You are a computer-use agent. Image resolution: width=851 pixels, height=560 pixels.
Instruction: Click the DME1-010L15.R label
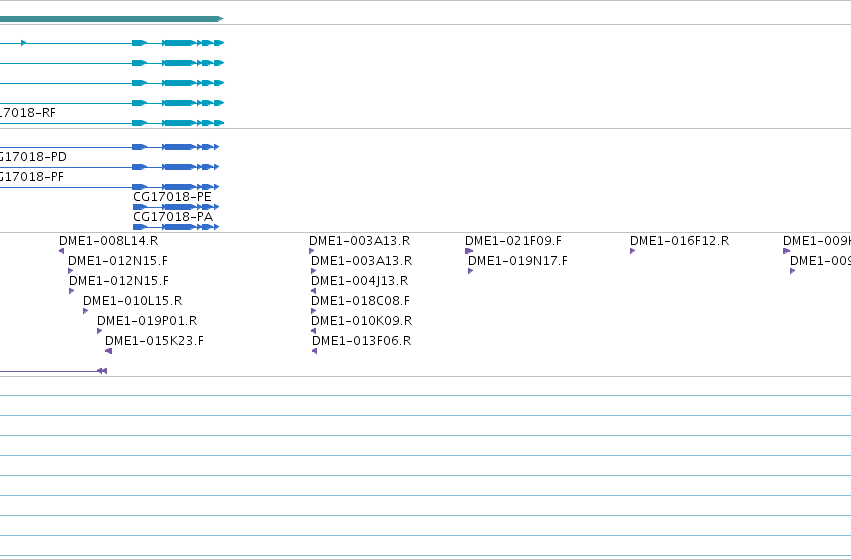[x=132, y=301]
